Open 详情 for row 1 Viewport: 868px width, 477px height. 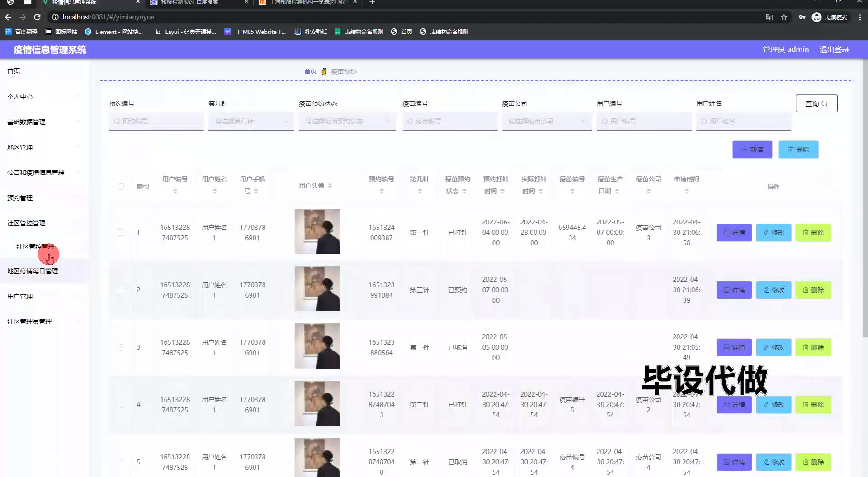(734, 233)
